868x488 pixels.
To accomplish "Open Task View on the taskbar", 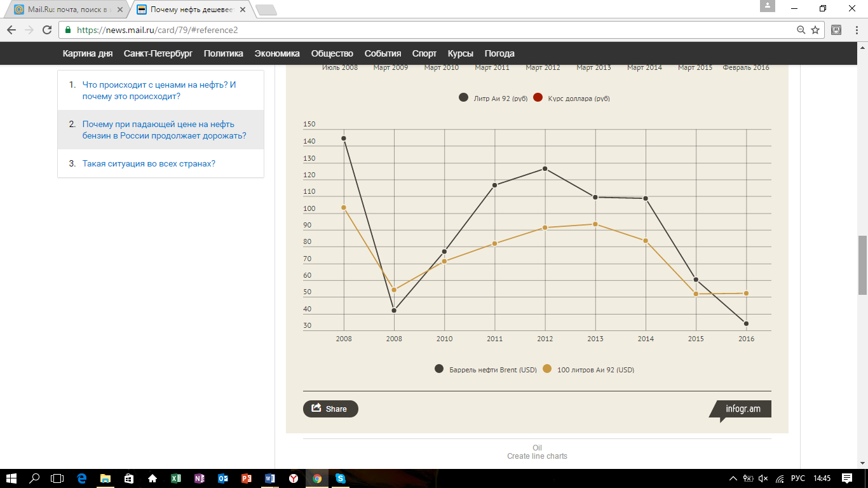I will coord(58,478).
